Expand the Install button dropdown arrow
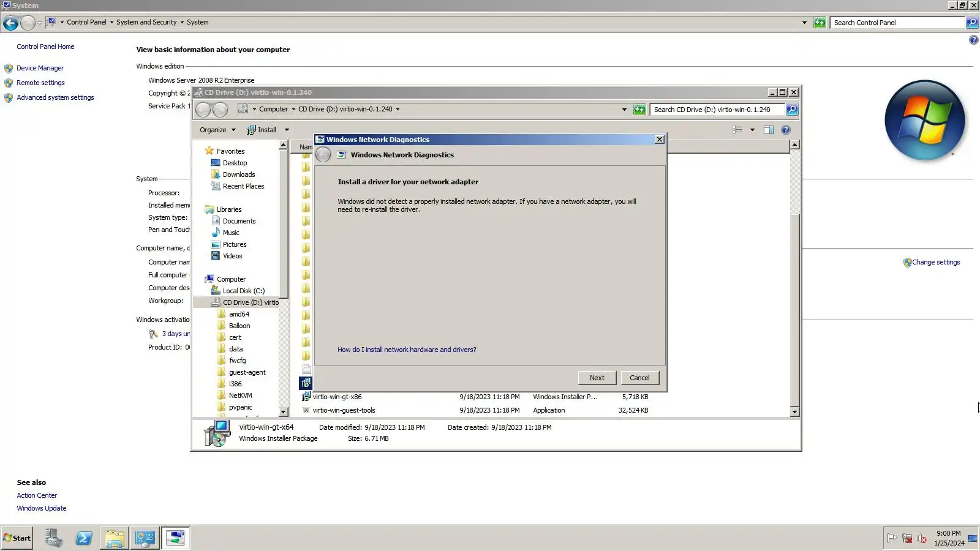The image size is (980, 551). pyautogui.click(x=287, y=130)
